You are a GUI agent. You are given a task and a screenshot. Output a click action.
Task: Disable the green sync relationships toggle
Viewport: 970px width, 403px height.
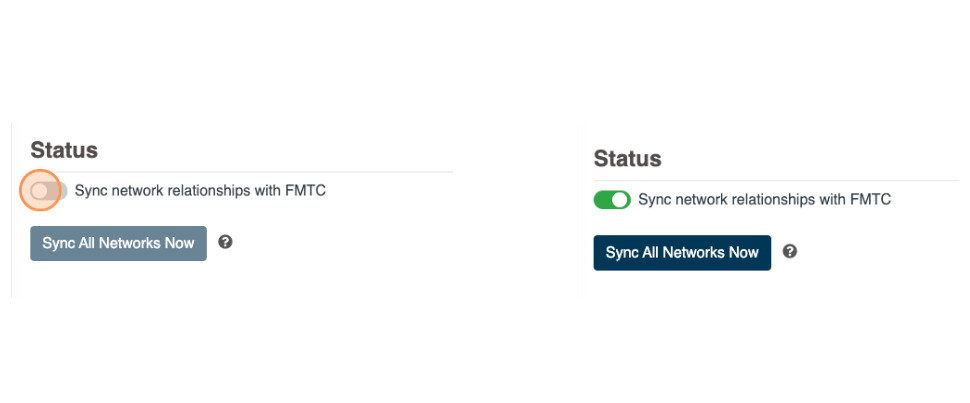[611, 200]
